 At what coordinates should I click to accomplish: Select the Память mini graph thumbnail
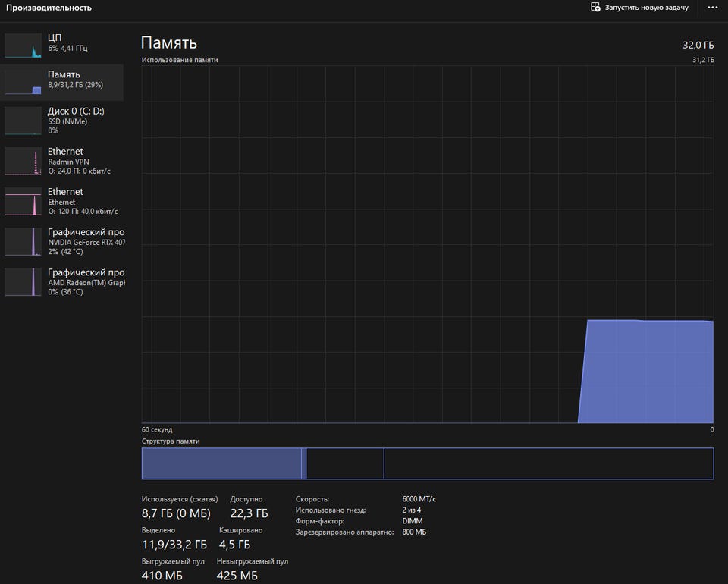click(23, 83)
